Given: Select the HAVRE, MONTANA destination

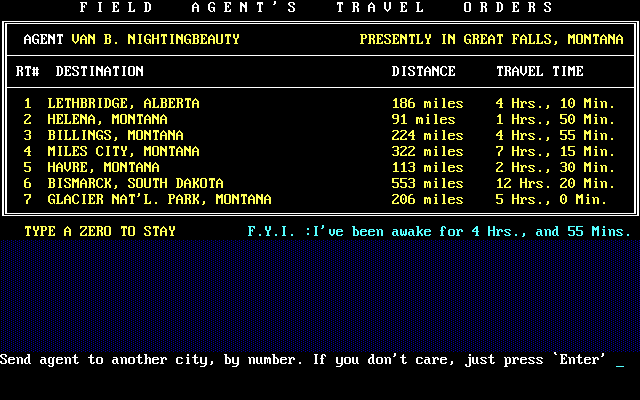Looking at the screenshot, I should pos(103,167).
